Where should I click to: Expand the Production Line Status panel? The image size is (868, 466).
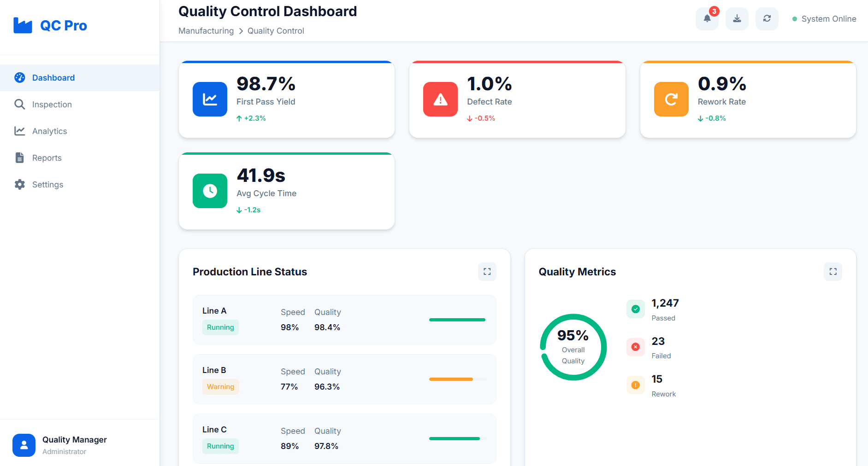(487, 272)
